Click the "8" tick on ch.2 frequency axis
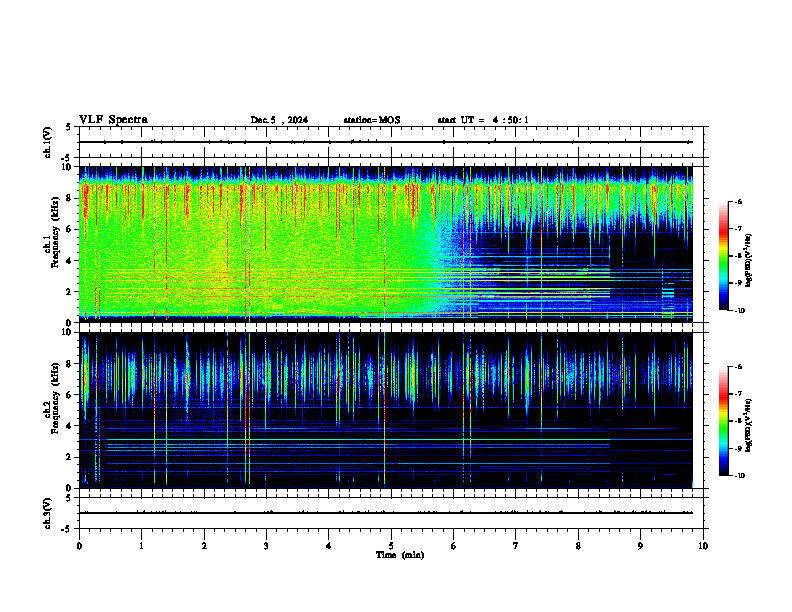 pyautogui.click(x=70, y=364)
